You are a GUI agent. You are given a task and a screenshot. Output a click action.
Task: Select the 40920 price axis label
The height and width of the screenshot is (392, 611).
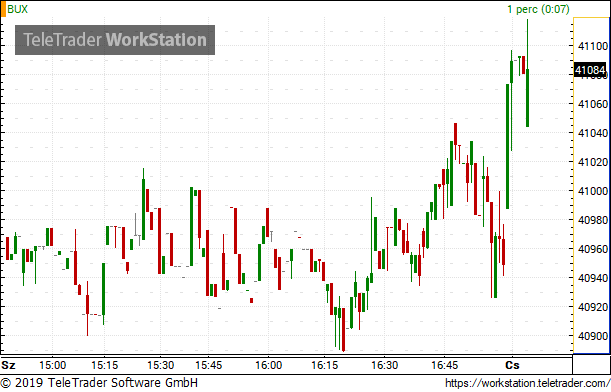593,307
